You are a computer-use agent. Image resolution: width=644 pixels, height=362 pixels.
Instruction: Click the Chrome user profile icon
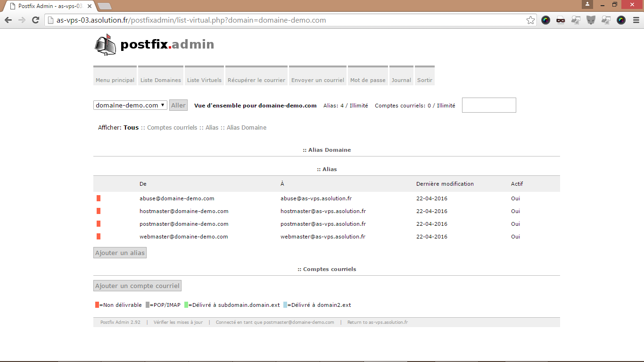(x=587, y=4)
